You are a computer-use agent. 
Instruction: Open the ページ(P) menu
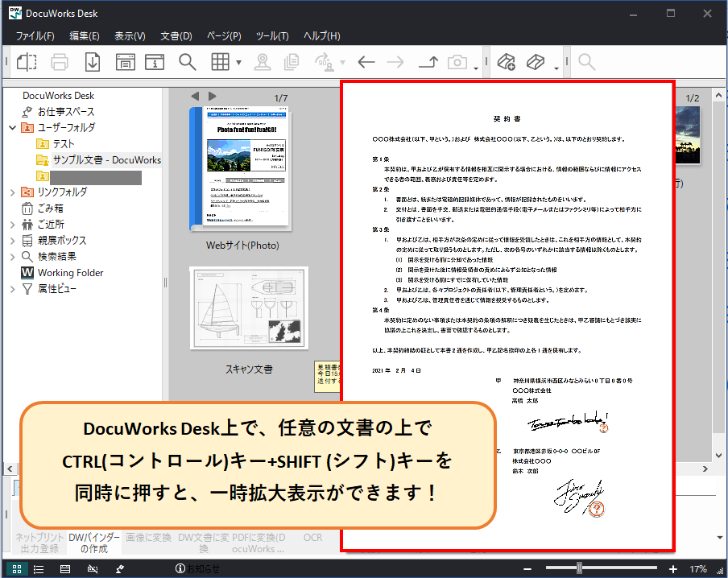pyautogui.click(x=224, y=35)
